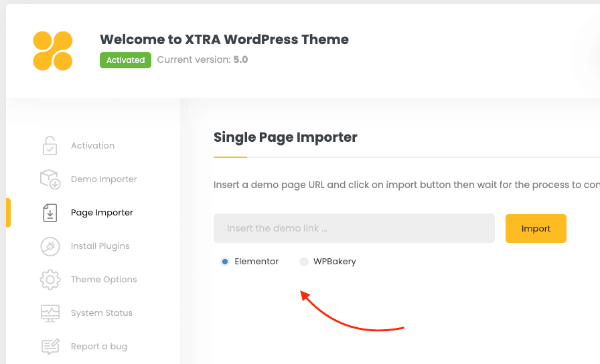Screen dimensions: 600x364
Task: Click the Elementor label text
Action: tap(256, 262)
